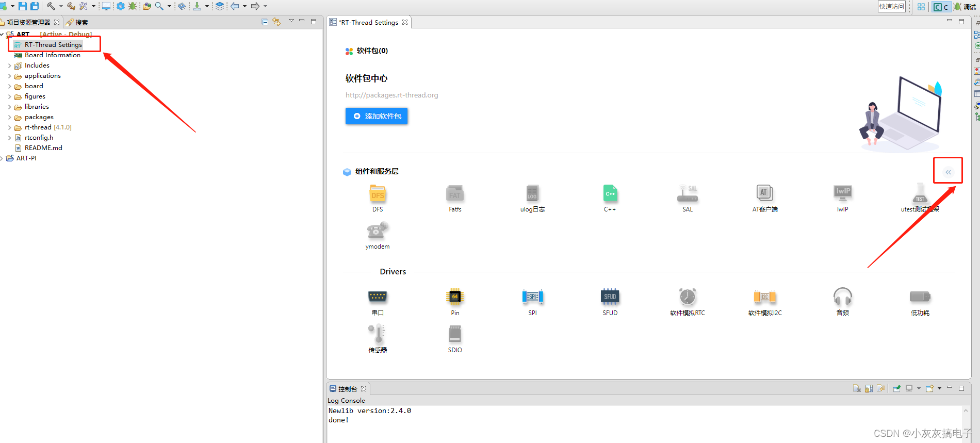The width and height of the screenshot is (980, 443).
Task: Navigate forward with the right arrow icon
Action: click(x=255, y=6)
